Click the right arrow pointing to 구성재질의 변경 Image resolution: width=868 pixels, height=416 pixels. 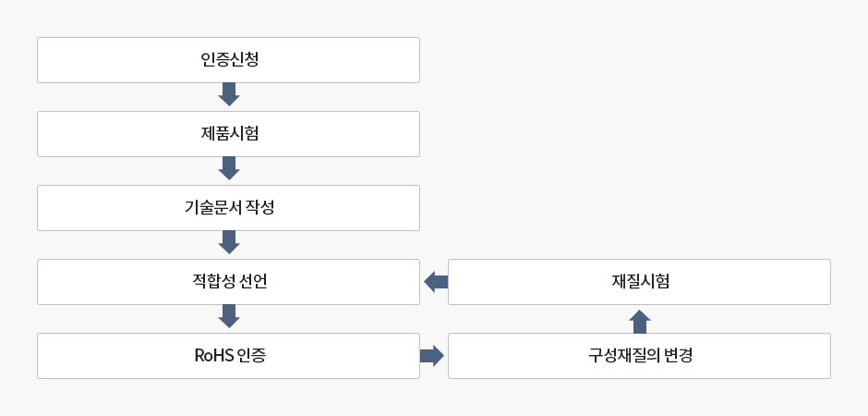[x=432, y=356]
